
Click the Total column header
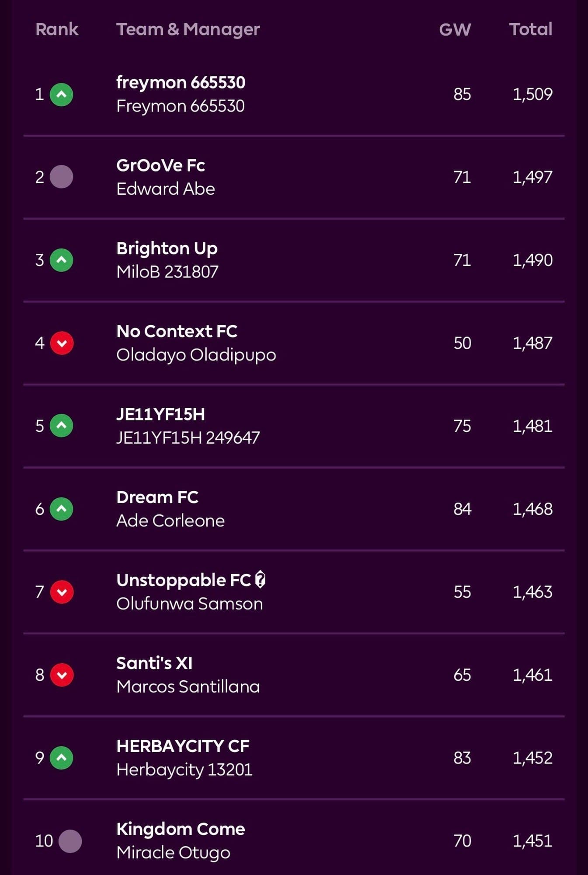point(530,29)
